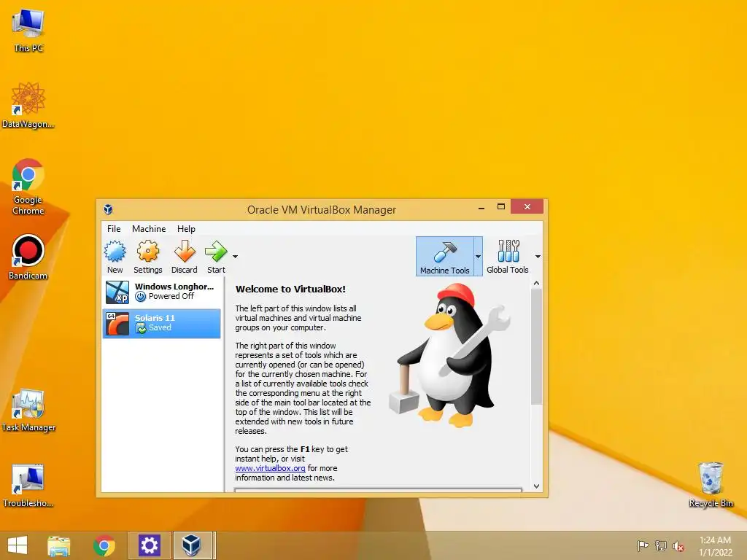Minimize the VirtualBox Manager window

coord(481,207)
